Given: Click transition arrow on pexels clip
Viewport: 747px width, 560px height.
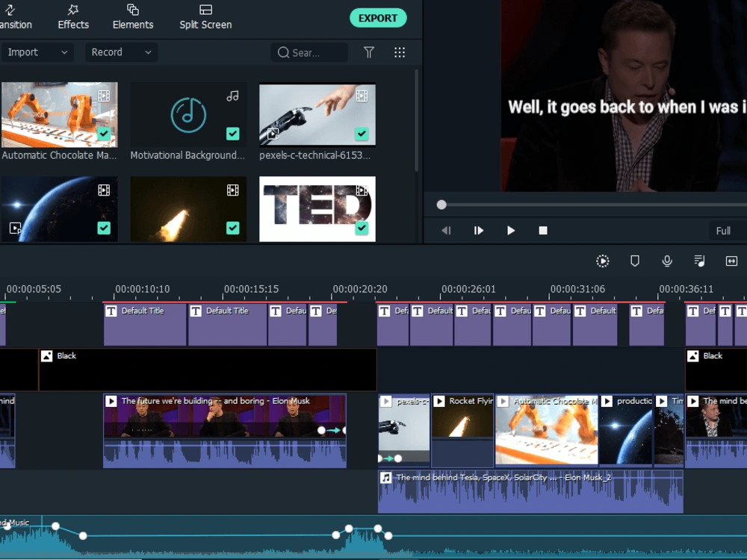Looking at the screenshot, I should tap(390, 458).
